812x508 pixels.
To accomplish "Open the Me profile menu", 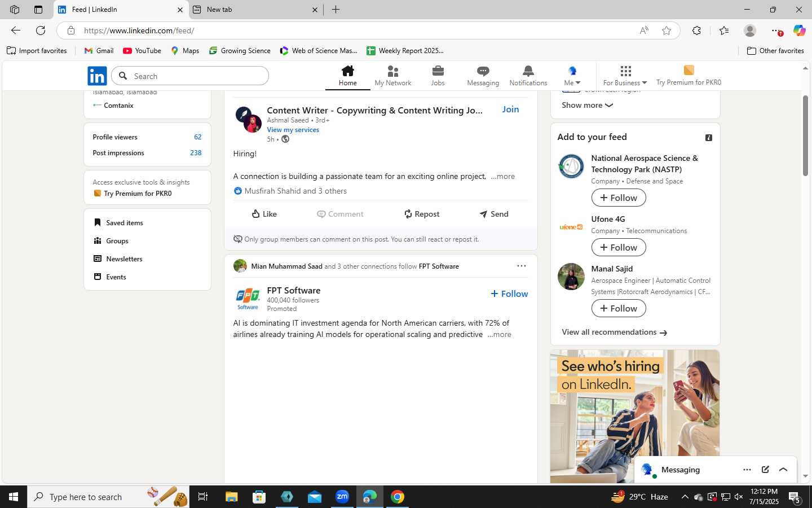I will click(x=572, y=76).
